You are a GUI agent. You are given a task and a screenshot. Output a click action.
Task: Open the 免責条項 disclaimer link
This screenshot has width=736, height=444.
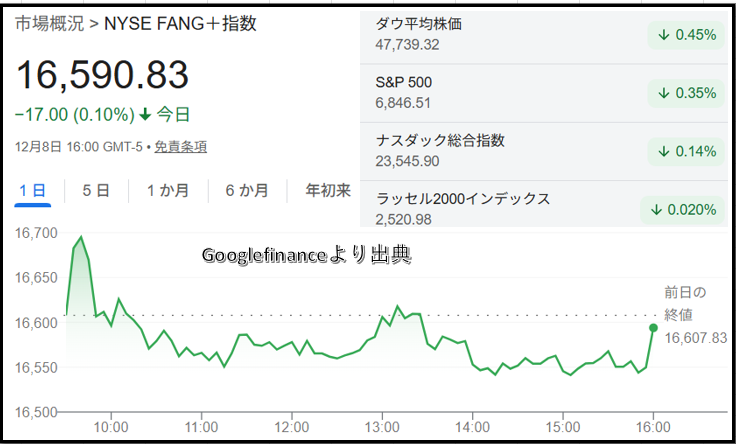click(x=181, y=146)
